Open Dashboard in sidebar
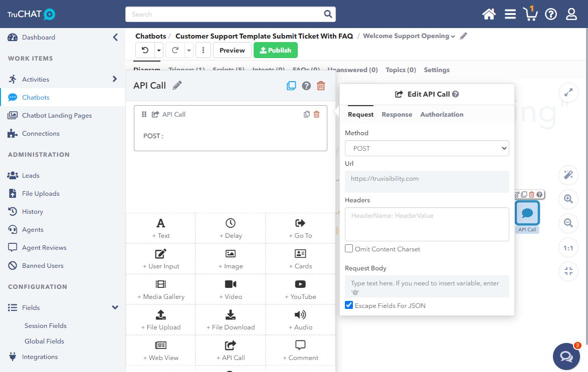Image resolution: width=588 pixels, height=372 pixels. [38, 37]
